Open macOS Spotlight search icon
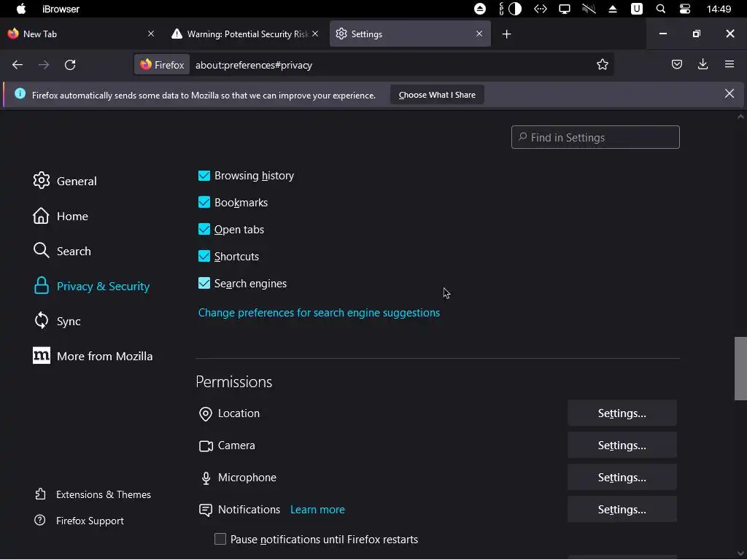The width and height of the screenshot is (747, 560). point(661,9)
